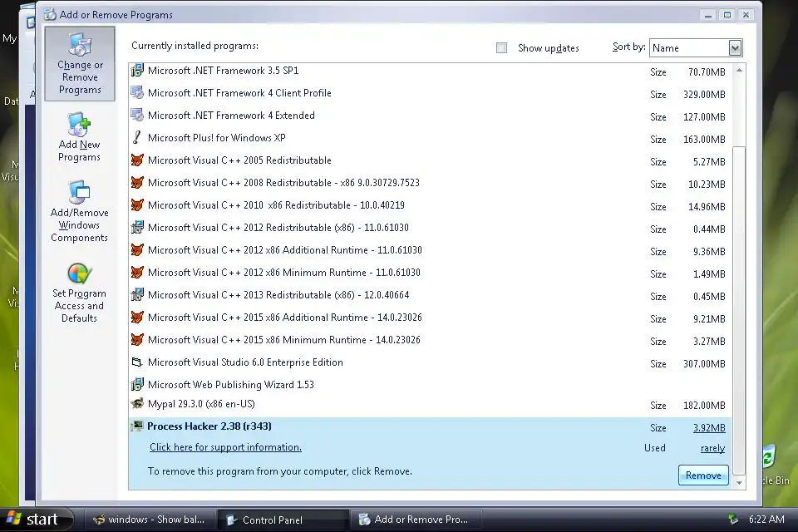
Task: Open Add/Remove Windows Components
Action: 80,211
